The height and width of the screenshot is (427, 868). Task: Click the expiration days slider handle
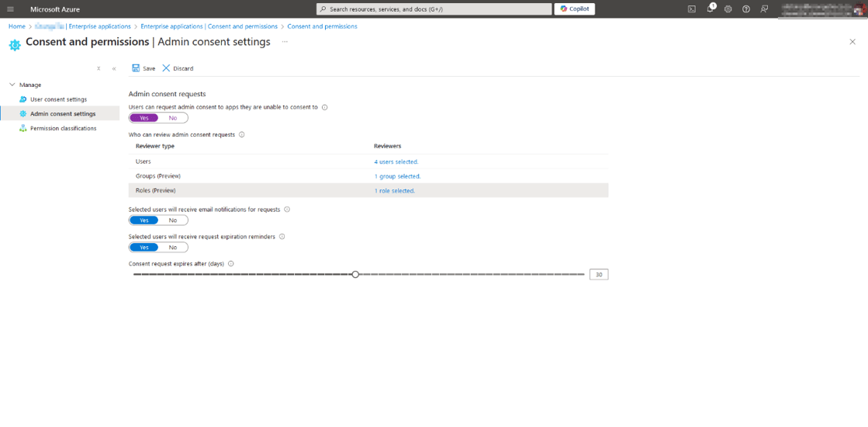click(355, 274)
